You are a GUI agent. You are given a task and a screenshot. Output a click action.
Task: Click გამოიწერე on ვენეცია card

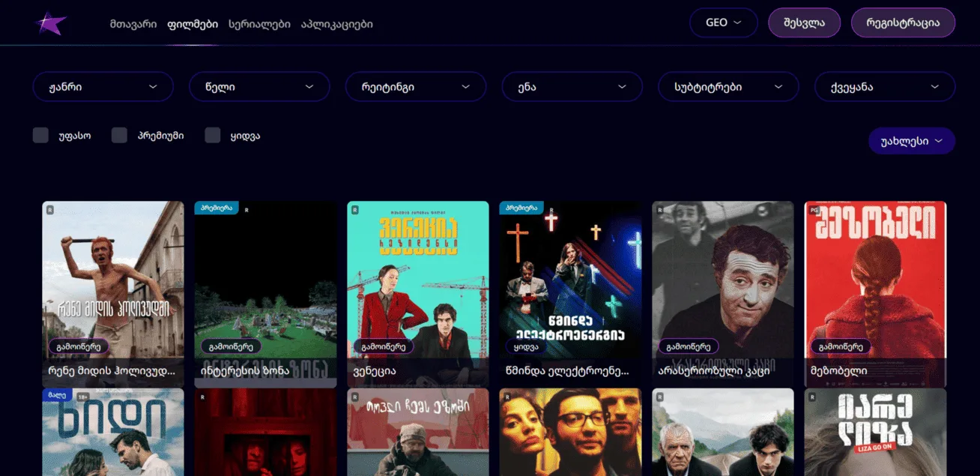pyautogui.click(x=384, y=346)
